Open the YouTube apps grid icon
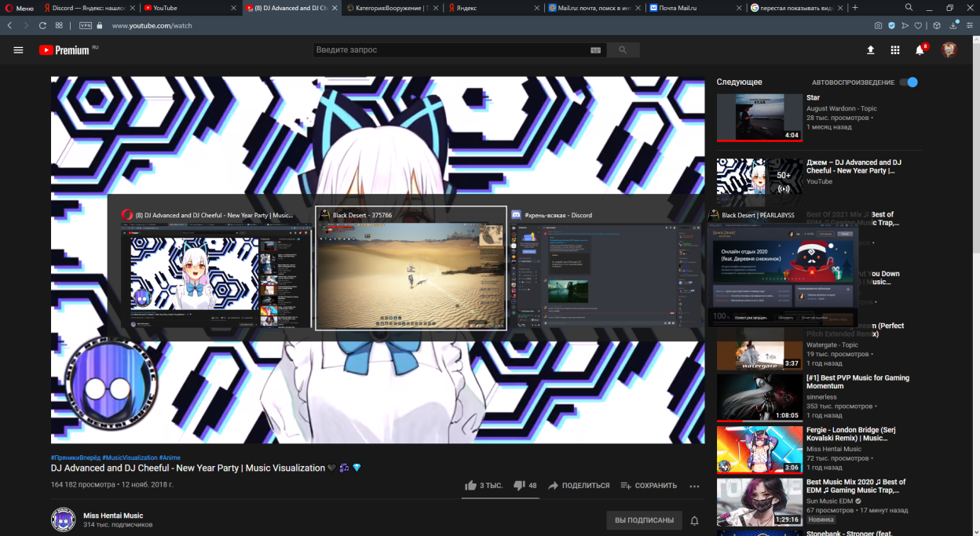 click(894, 49)
